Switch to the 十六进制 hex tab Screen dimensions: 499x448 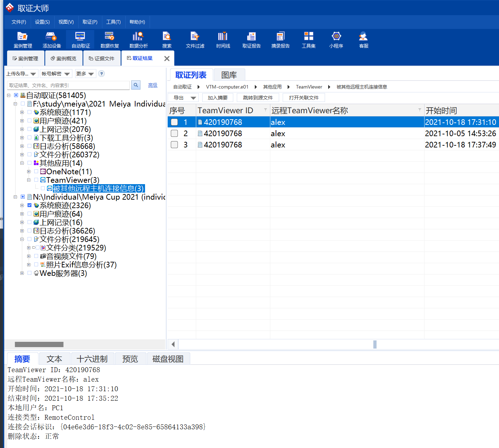click(x=92, y=359)
